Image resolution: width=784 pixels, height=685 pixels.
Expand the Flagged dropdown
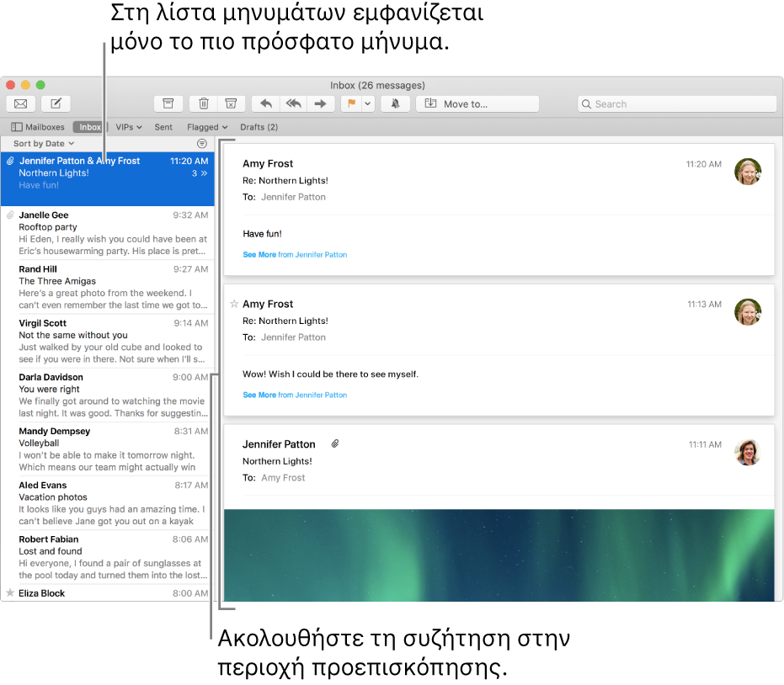[207, 127]
